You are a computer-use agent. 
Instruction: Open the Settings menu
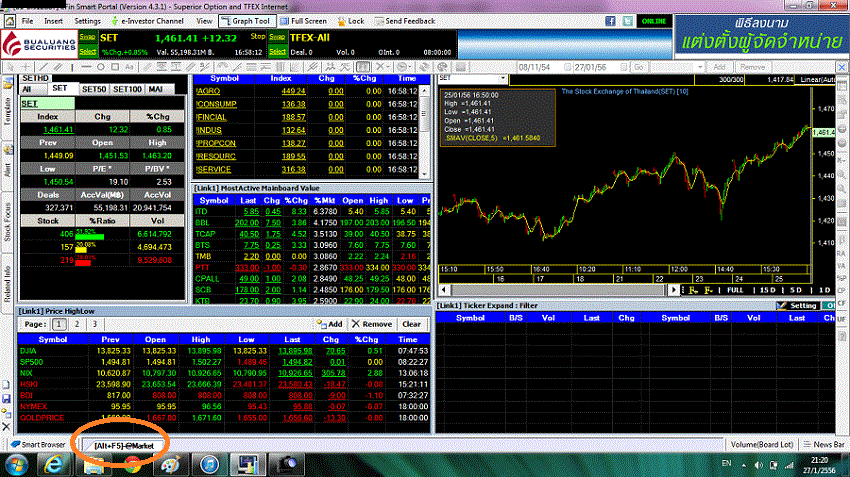coord(87,21)
